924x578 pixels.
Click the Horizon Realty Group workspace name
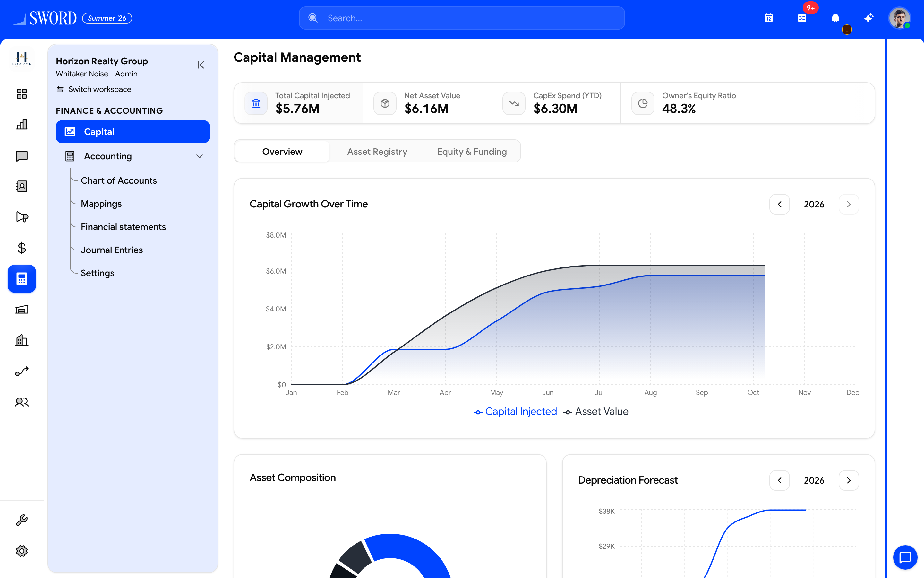click(102, 61)
